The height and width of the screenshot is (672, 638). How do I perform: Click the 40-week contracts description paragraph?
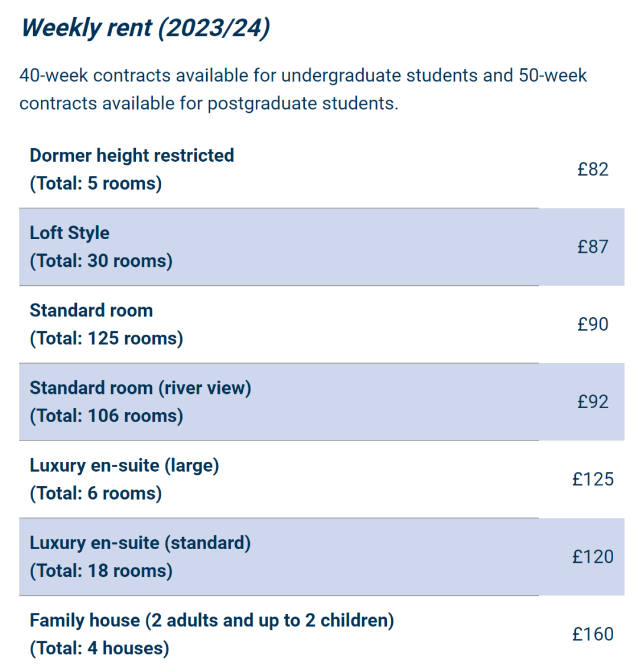(x=303, y=89)
